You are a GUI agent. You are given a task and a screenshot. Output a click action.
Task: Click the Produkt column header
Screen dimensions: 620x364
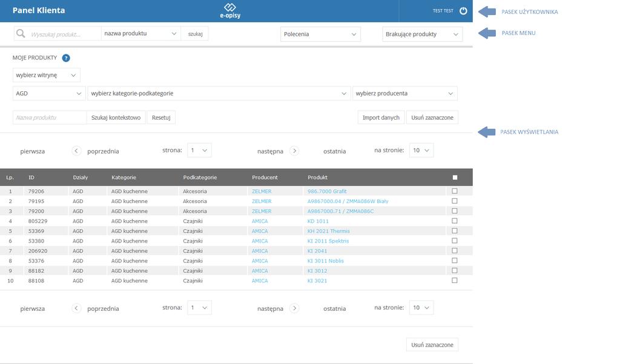coord(317,178)
